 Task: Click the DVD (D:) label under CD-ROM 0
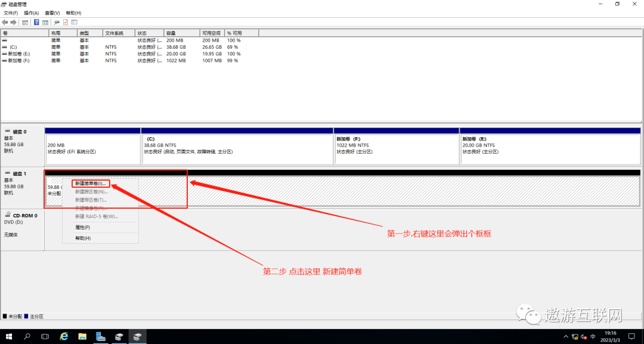[x=14, y=222]
